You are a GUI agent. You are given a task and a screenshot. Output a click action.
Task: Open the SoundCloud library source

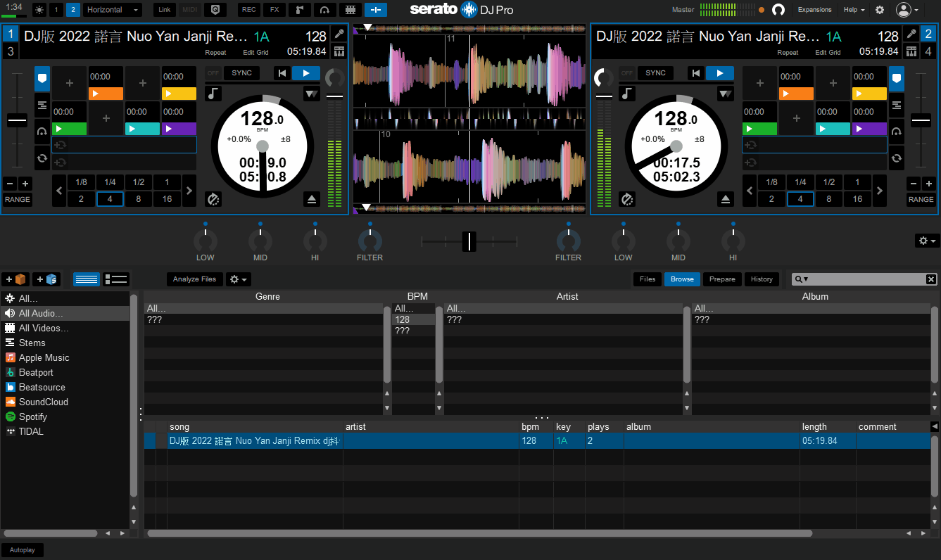point(43,402)
